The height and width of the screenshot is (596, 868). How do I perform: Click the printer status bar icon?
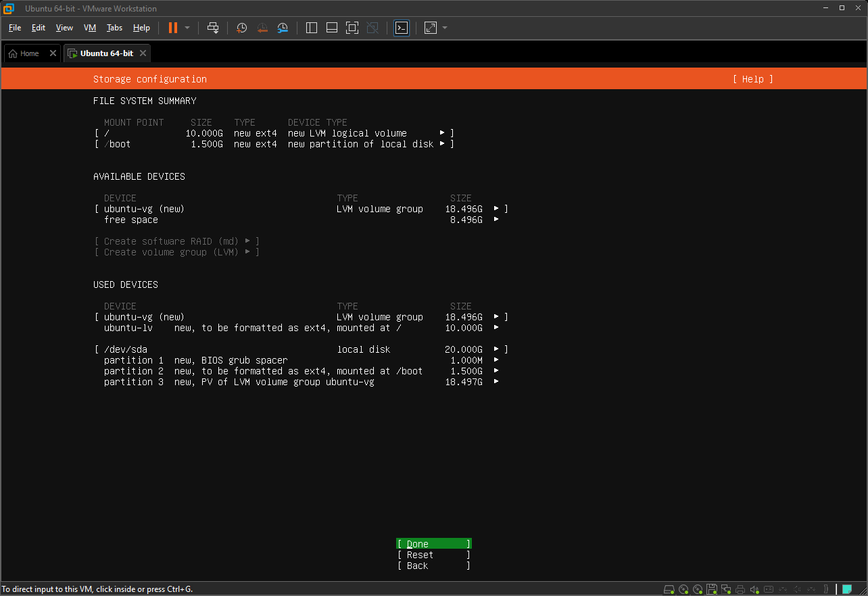click(x=740, y=589)
